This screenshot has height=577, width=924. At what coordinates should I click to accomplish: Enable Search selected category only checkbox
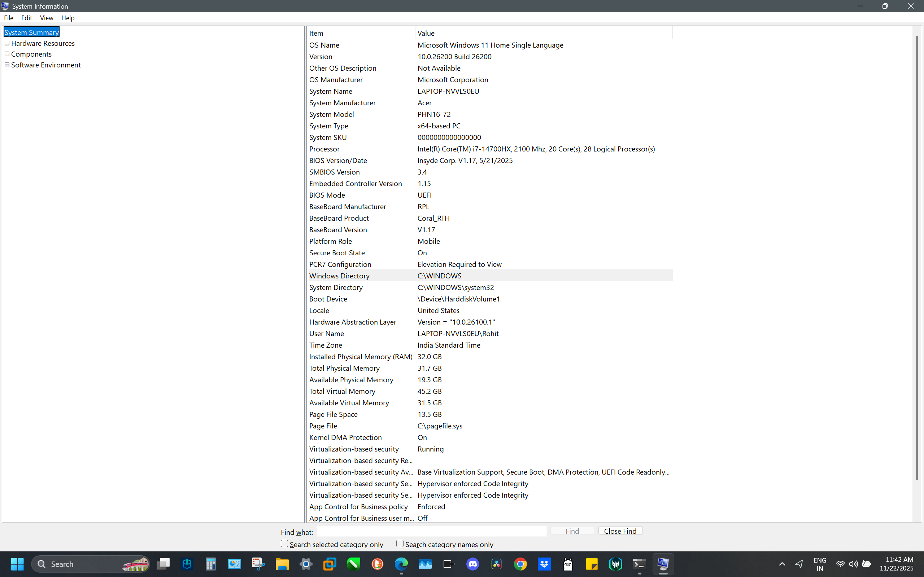click(x=284, y=543)
